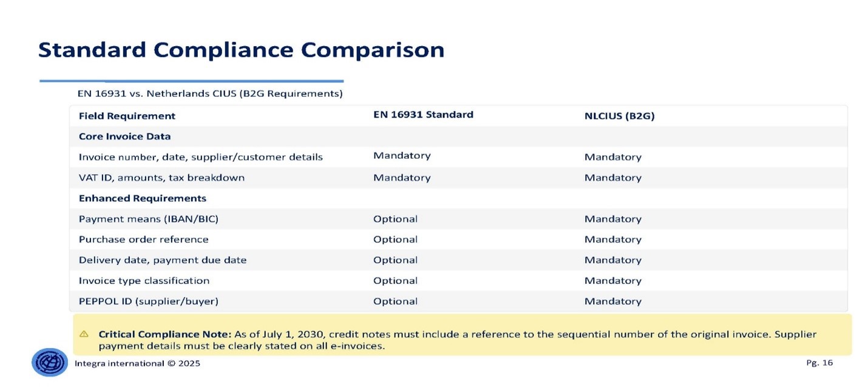Click the Invoice number, date, supplier/customer details label
This screenshot has width=868, height=387.
200,157
